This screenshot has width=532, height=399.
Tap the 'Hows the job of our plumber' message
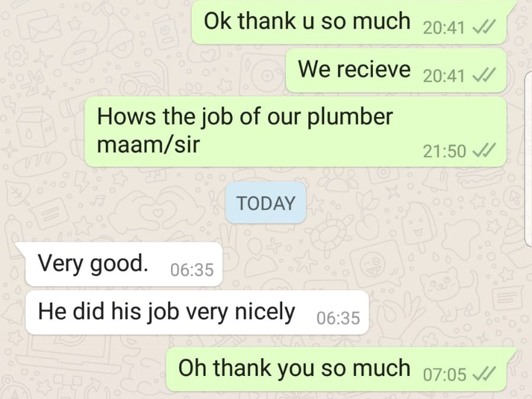295,132
